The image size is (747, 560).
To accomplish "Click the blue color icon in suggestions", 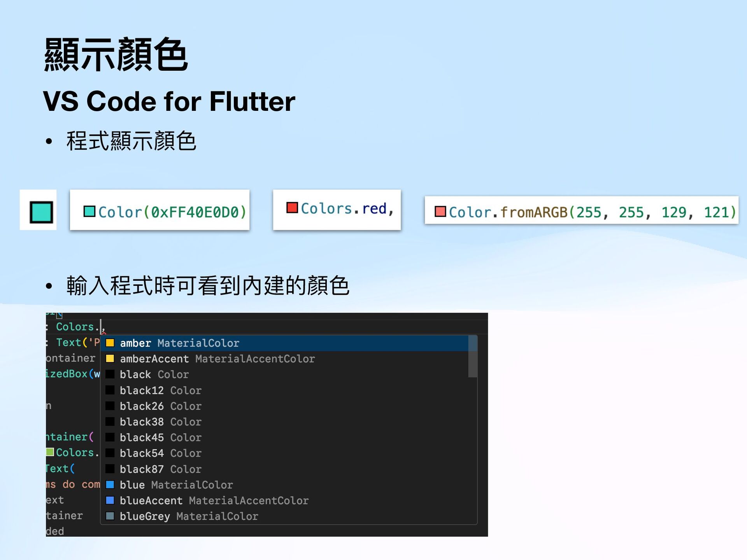I will 110,484.
